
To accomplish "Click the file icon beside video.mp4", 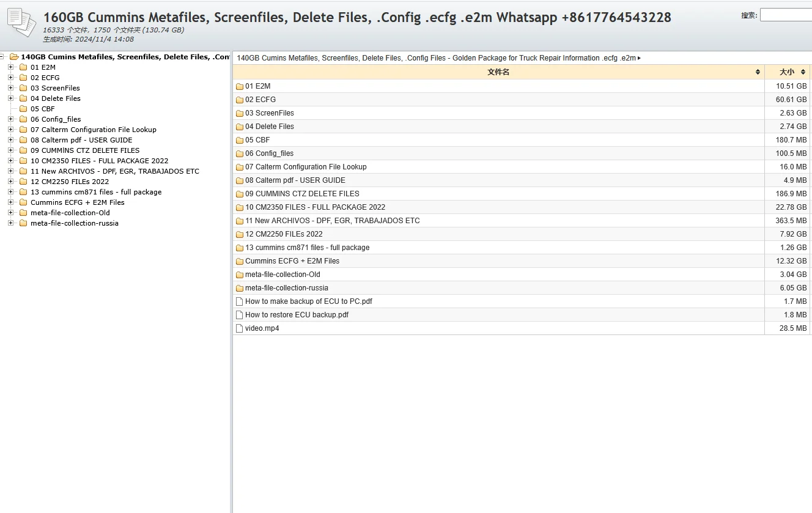I will pos(240,328).
